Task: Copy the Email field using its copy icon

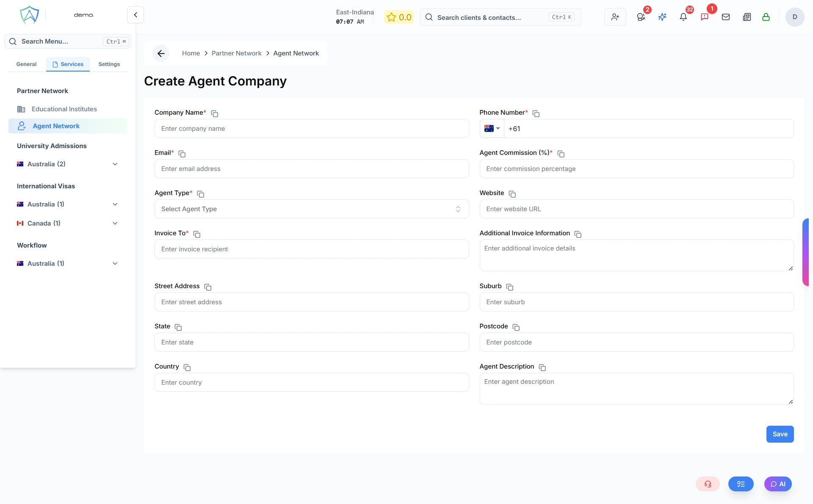Action: point(182,154)
